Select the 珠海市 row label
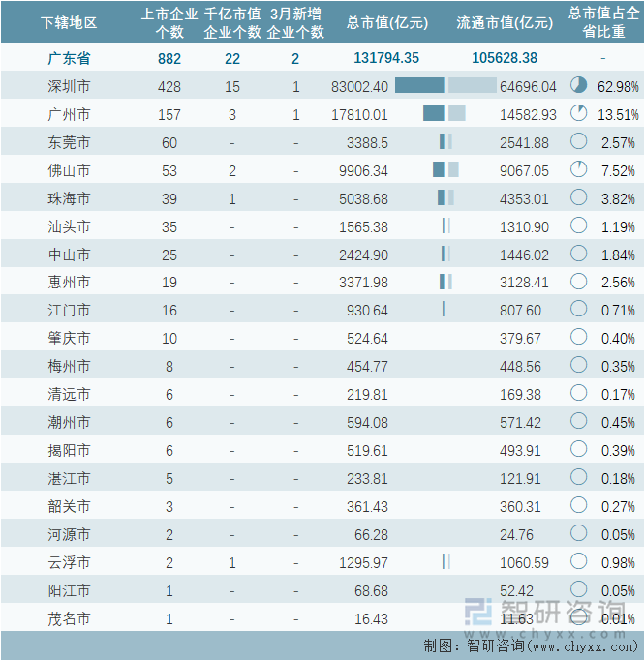The height and width of the screenshot is (660, 644). [x=69, y=198]
